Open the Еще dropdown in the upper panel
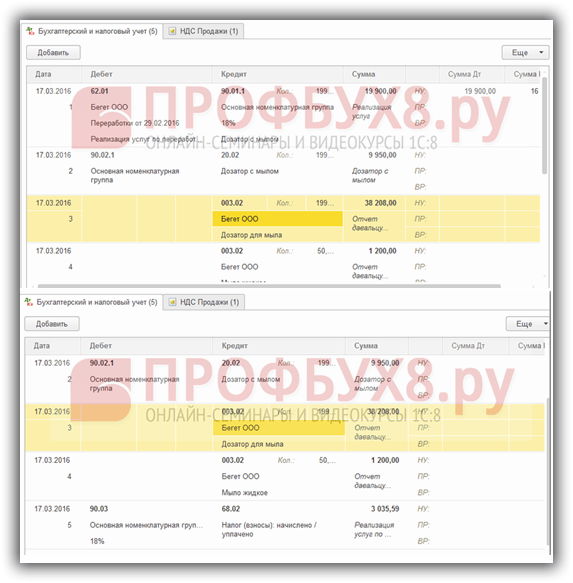This screenshot has height=583, width=573. coord(525,53)
